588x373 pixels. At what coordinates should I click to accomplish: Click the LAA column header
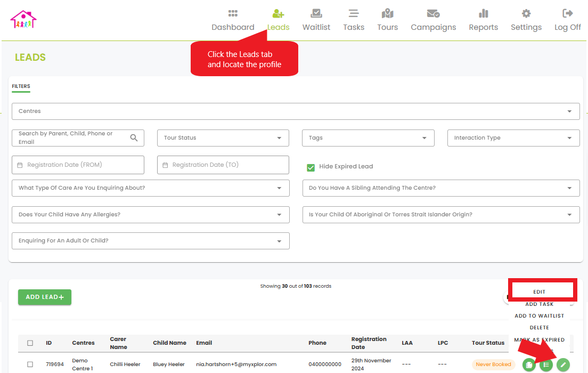(x=407, y=343)
